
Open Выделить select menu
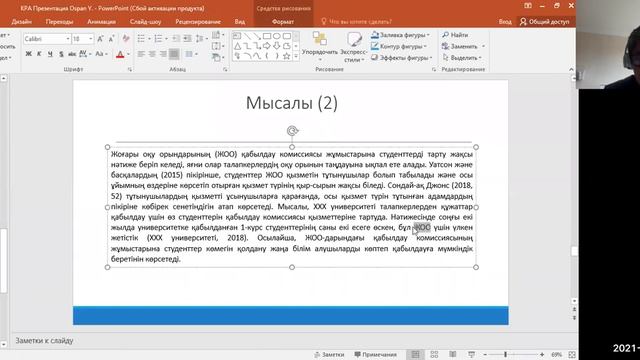[462, 58]
